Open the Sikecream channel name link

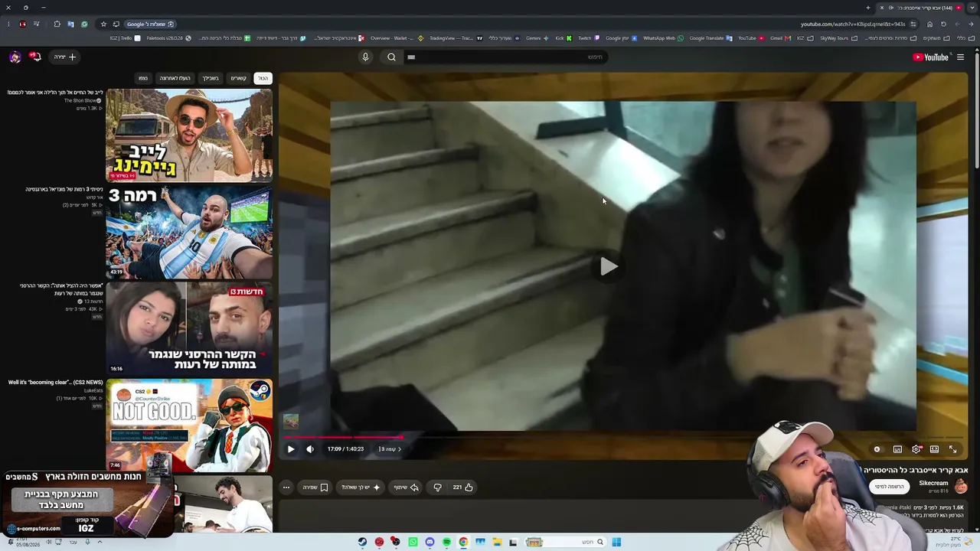point(933,484)
